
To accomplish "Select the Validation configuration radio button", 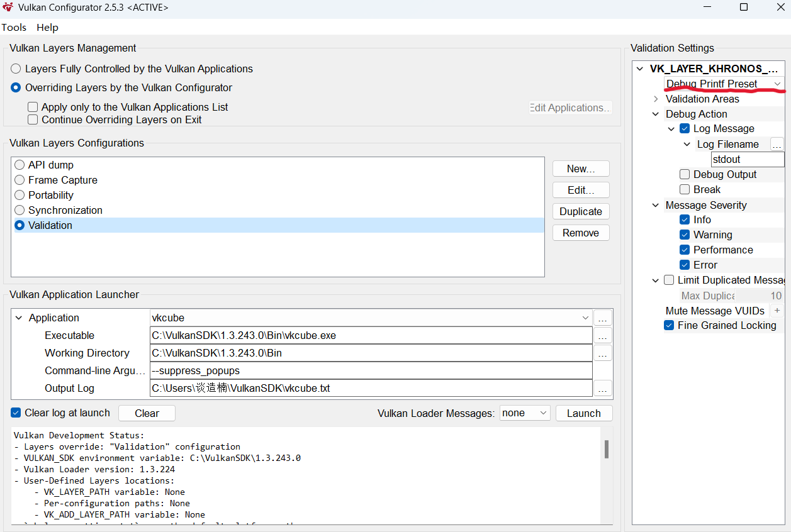I will (x=20, y=225).
